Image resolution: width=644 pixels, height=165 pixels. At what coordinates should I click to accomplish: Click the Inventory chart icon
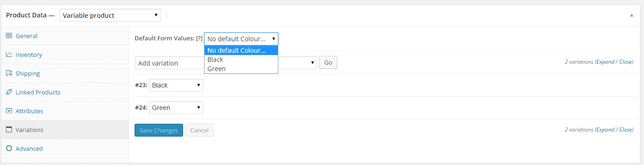9,55
